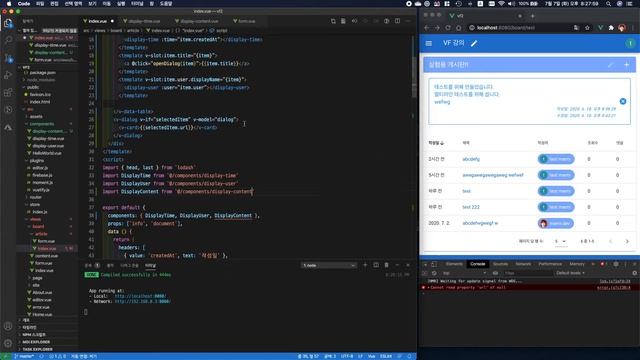
Task: Open firebase.js in plugins folder
Action: [42, 175]
